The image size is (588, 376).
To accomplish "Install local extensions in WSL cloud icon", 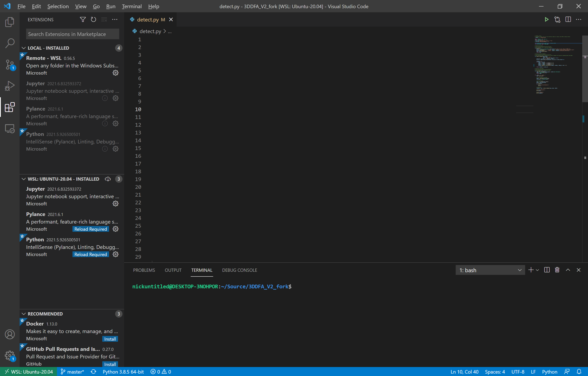I will [108, 179].
